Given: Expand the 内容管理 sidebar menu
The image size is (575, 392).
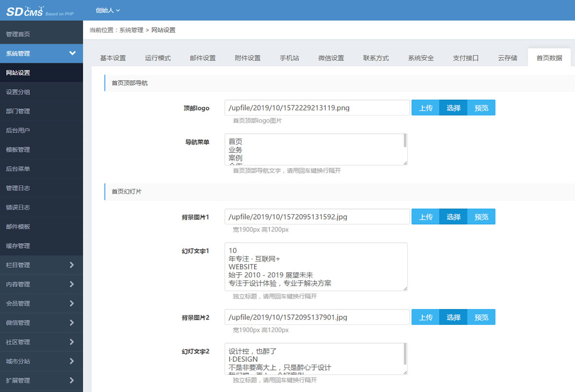Looking at the screenshot, I should click(41, 284).
